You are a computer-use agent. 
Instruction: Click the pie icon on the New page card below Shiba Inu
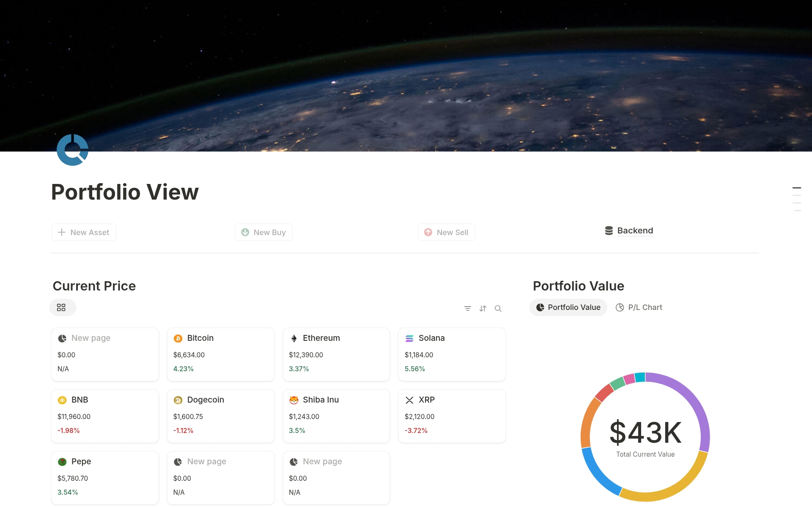[294, 462]
